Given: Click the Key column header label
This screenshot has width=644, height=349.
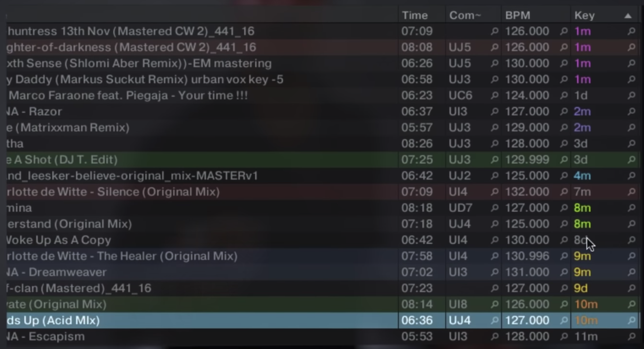Looking at the screenshot, I should 584,15.
